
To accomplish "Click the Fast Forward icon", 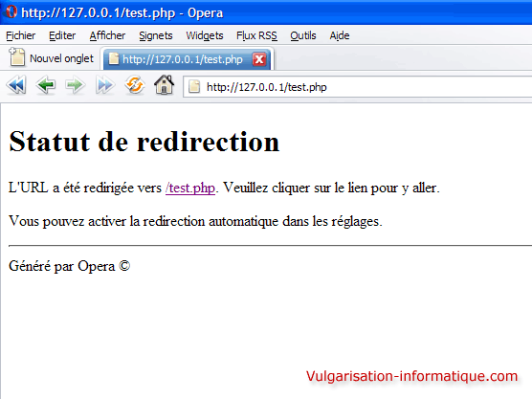I will [x=104, y=85].
